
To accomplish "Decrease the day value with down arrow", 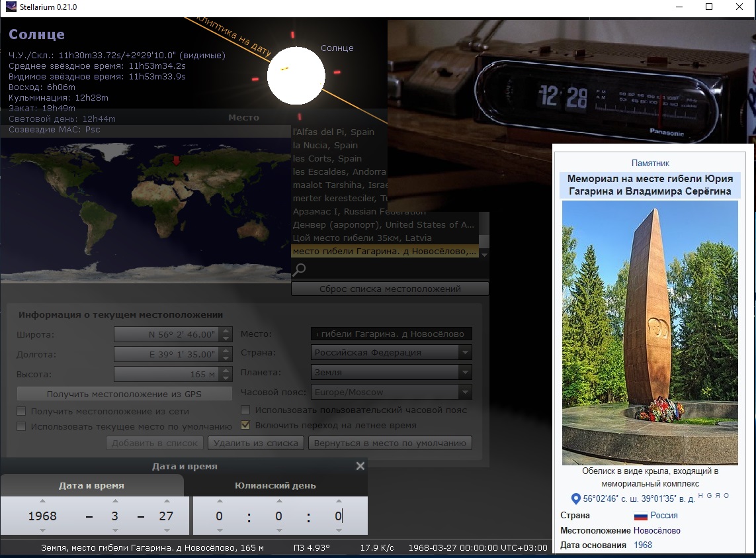I will click(167, 530).
